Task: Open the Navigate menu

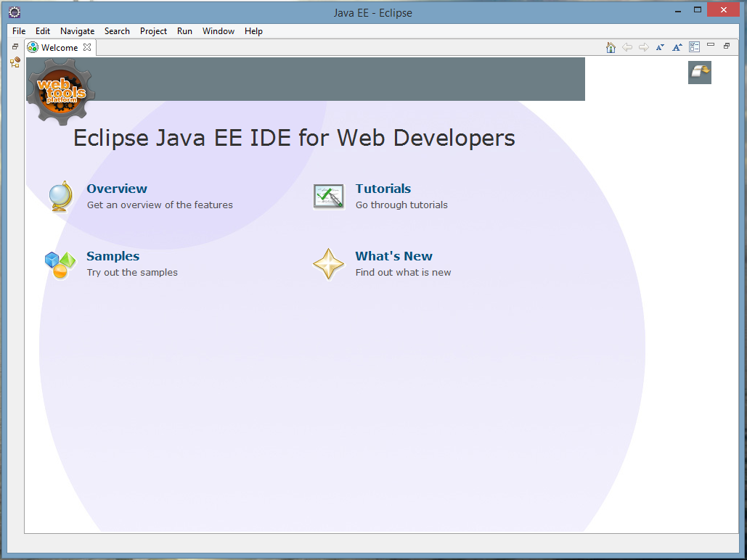Action: click(x=77, y=31)
